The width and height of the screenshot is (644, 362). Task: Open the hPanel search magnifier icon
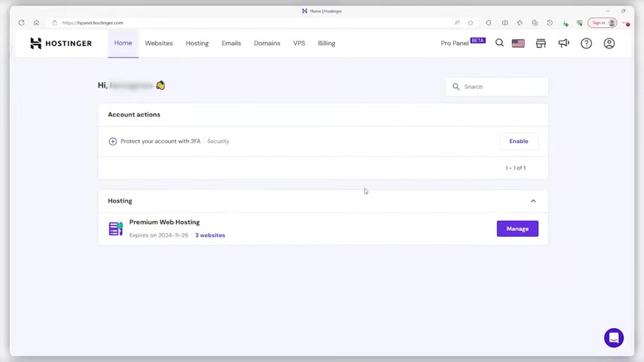[499, 43]
